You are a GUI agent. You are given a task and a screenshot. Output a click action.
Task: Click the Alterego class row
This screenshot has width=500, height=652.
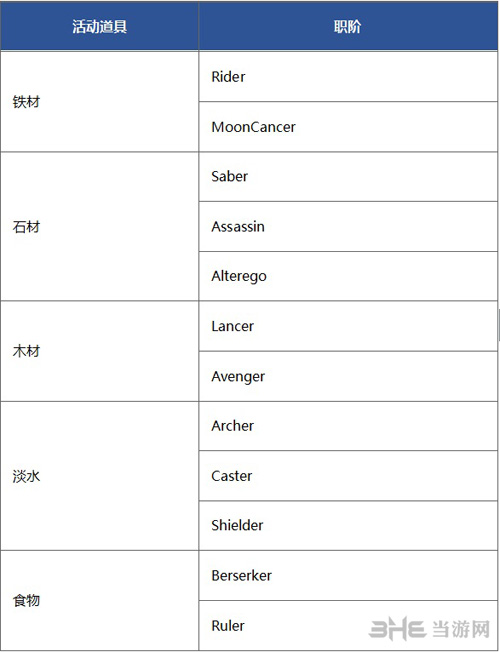pos(348,276)
